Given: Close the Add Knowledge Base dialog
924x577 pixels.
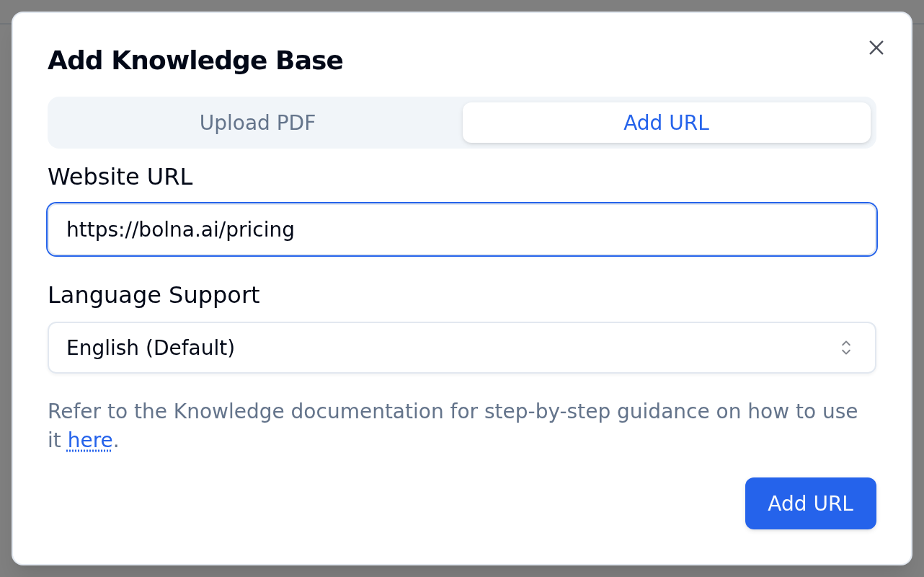Looking at the screenshot, I should click(876, 48).
